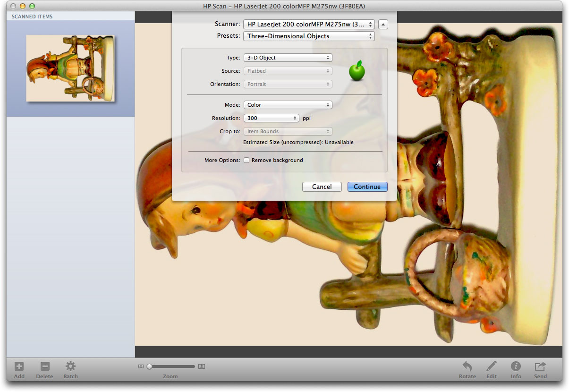Select the figurine thumbnail in Scanned Items
Image resolution: width=569 pixels, height=392 pixels.
70,68
